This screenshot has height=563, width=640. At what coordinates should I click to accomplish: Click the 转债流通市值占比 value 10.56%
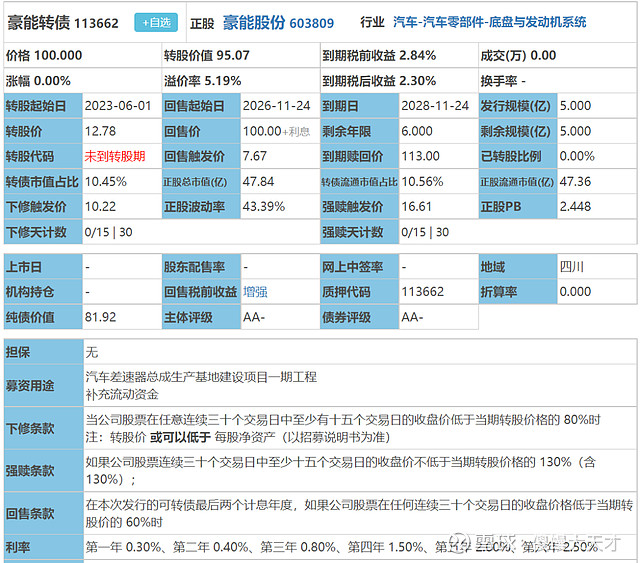coord(422,182)
